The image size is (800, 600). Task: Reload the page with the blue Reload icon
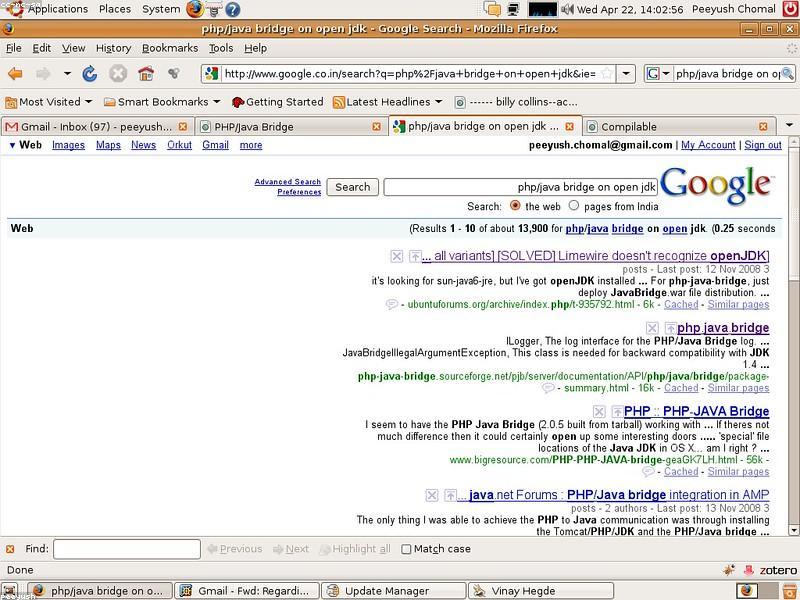(x=90, y=74)
